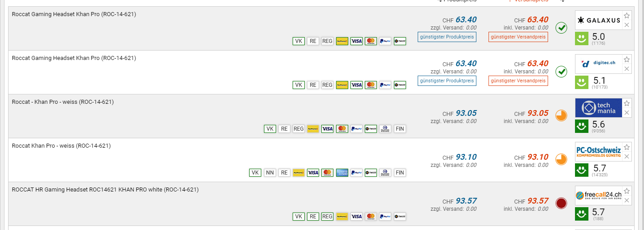Star the Galaxus shop as favorite
644x230 pixels.
tap(627, 16)
